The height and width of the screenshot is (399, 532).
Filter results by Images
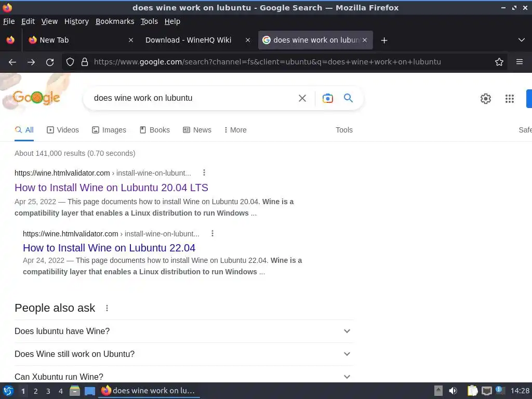point(109,130)
